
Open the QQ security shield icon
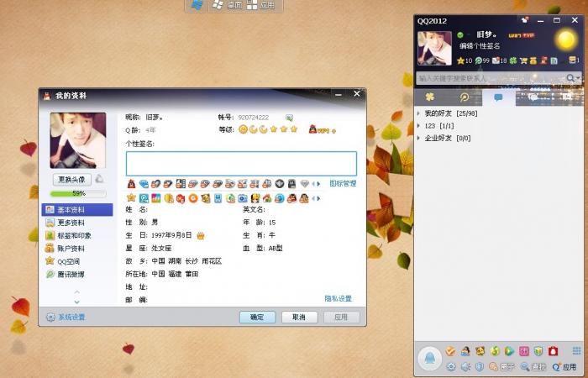pyautogui.click(x=480, y=367)
